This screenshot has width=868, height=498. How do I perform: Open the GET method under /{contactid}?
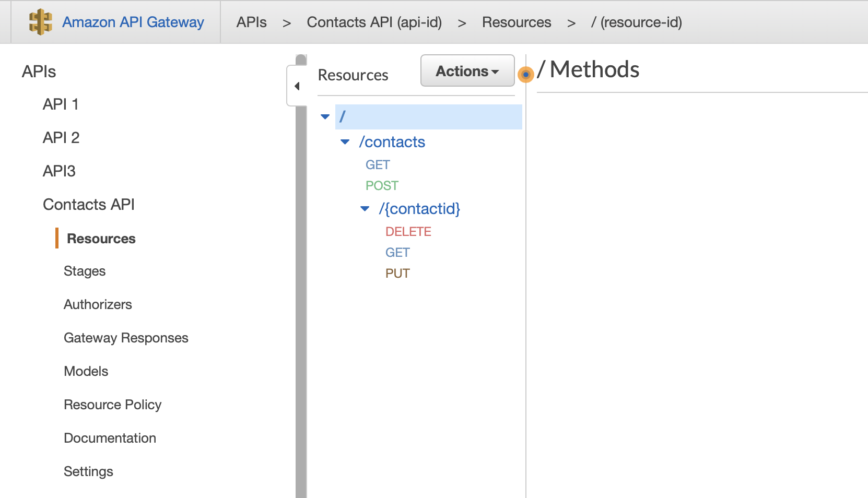coord(397,253)
